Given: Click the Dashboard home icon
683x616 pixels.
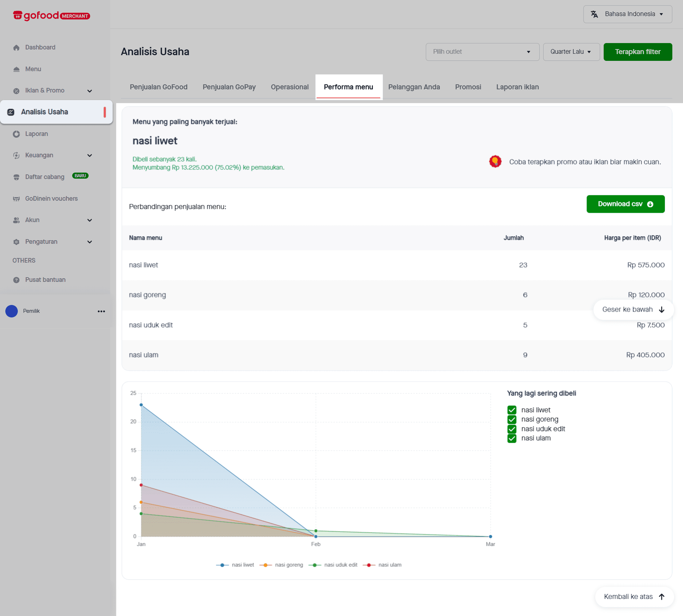Looking at the screenshot, I should (16, 48).
